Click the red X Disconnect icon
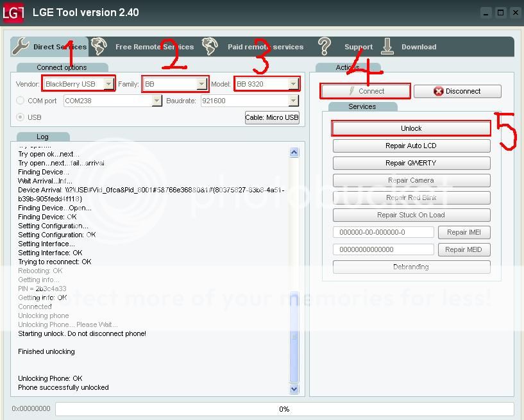Viewport: 524px width, 420px height. (439, 91)
